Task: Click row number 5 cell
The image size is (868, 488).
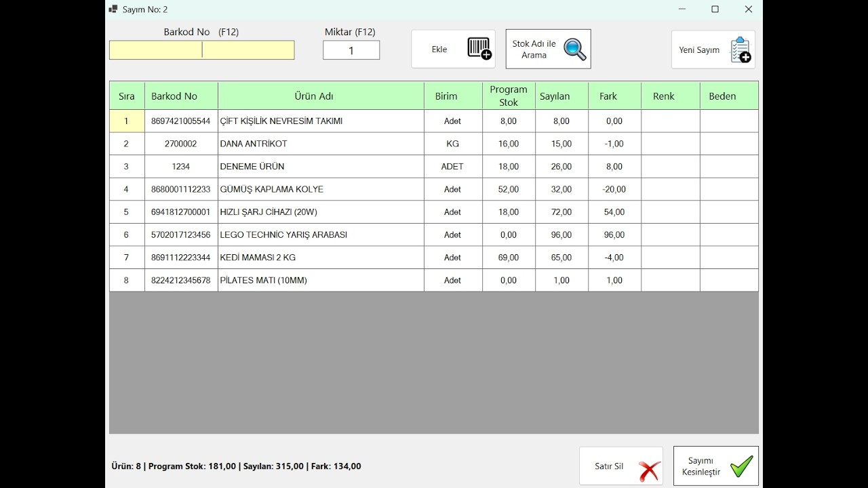Action: 127,212
